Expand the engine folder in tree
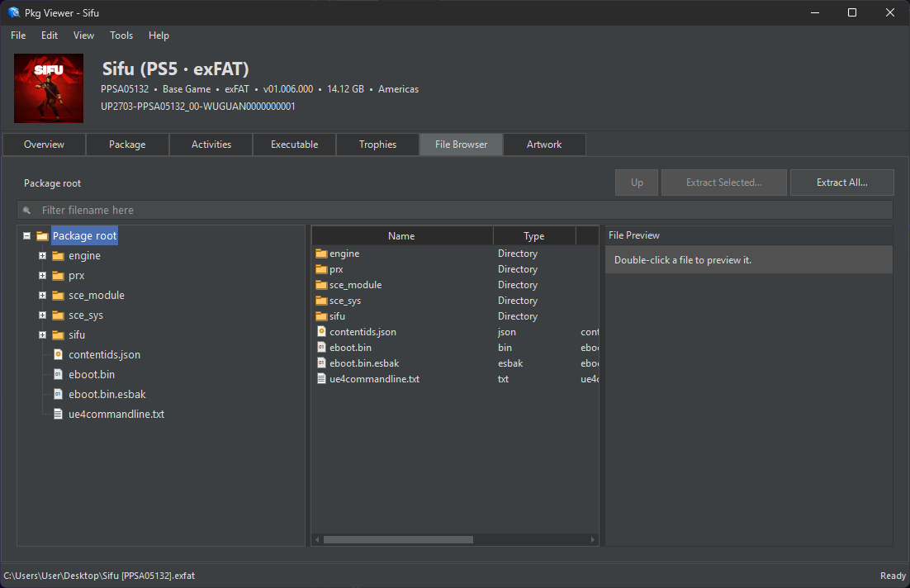 point(42,255)
